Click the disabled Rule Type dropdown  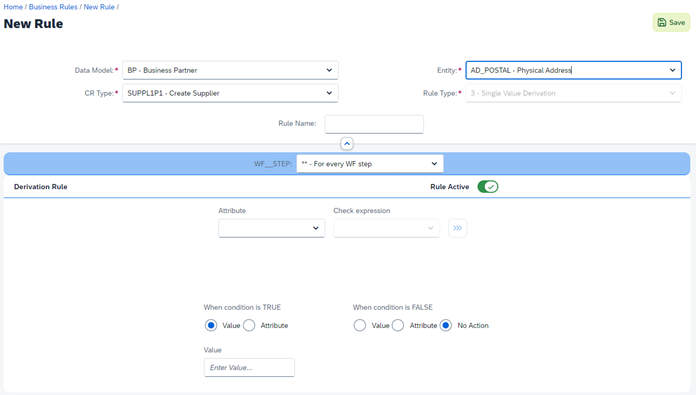(573, 93)
